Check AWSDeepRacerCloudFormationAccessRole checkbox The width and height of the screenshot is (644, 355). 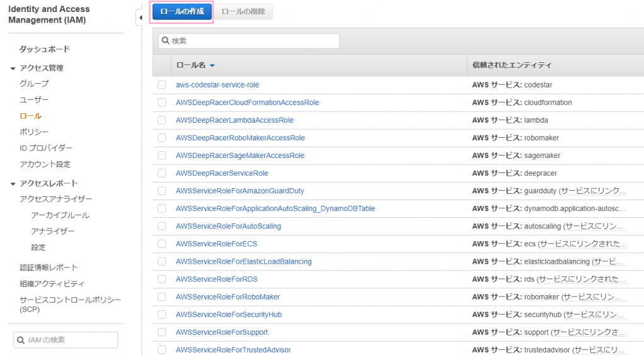point(162,103)
